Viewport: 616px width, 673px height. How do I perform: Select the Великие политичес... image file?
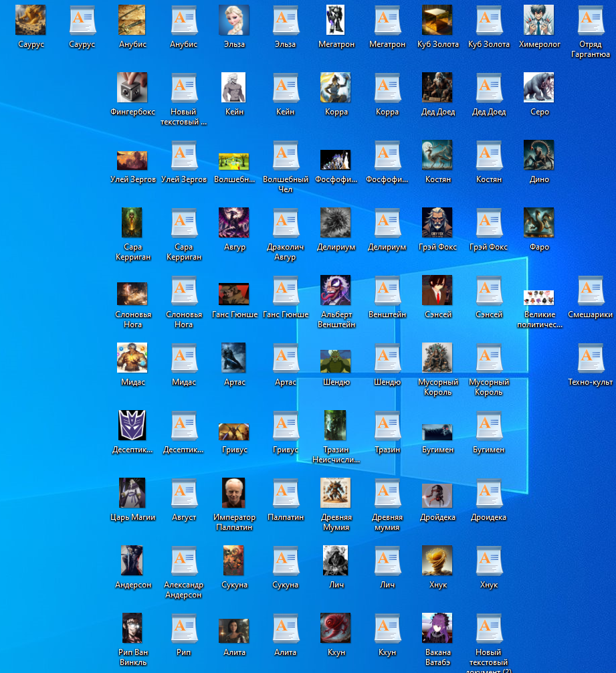coord(539,298)
